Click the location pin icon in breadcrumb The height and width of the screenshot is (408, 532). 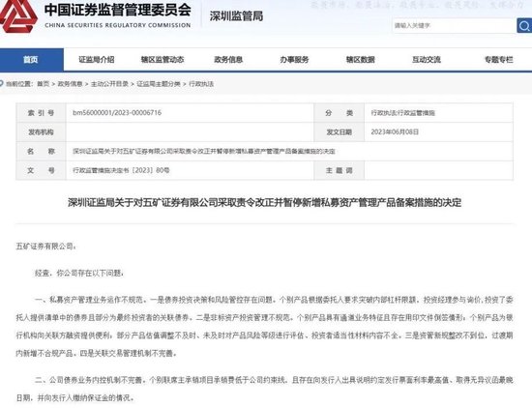pos(1,83)
